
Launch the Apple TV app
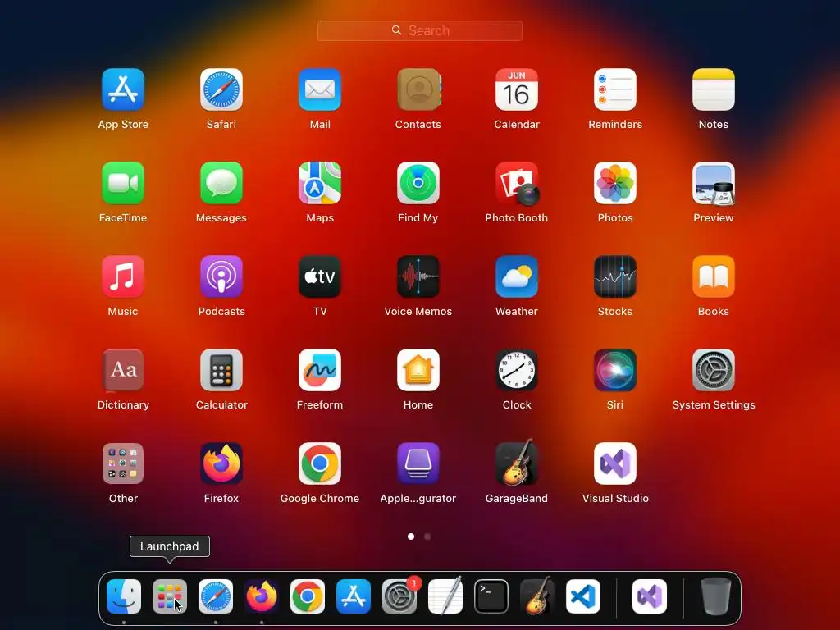[320, 276]
